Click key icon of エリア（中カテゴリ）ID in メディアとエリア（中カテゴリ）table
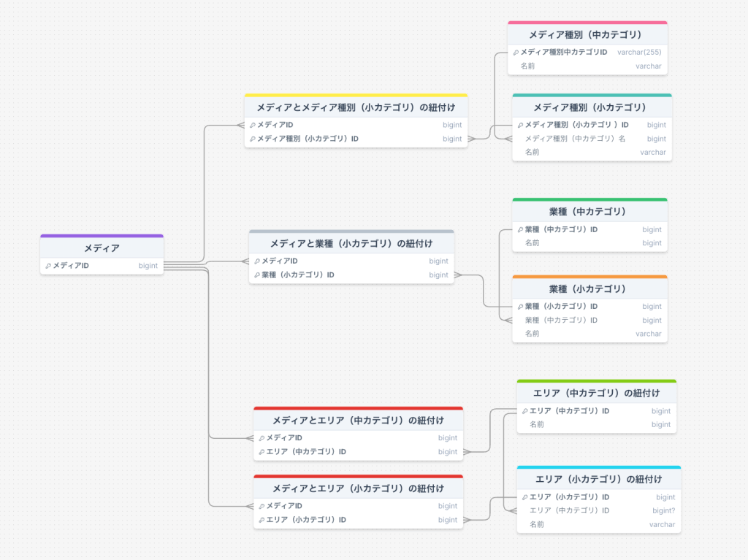Image resolution: width=748 pixels, height=560 pixels. (x=262, y=452)
